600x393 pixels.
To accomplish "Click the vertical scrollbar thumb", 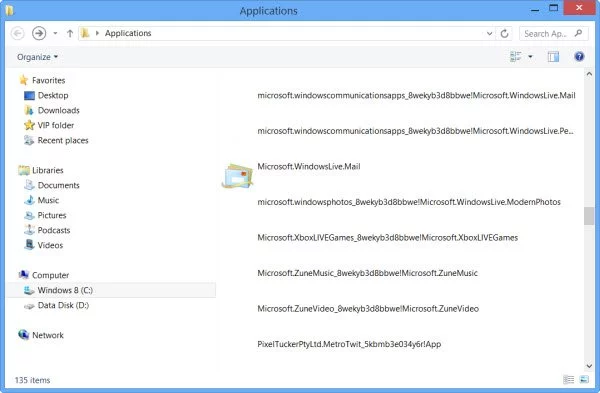I will click(x=589, y=216).
